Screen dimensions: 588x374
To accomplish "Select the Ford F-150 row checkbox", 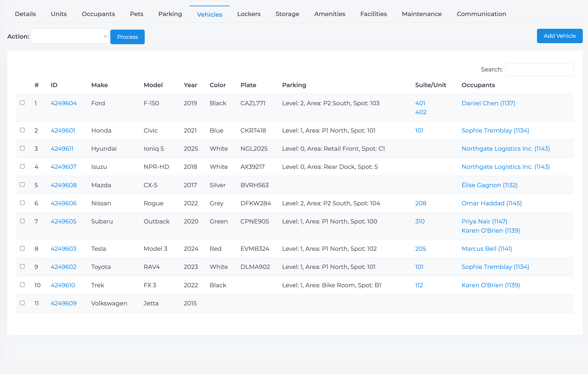I will tap(22, 103).
